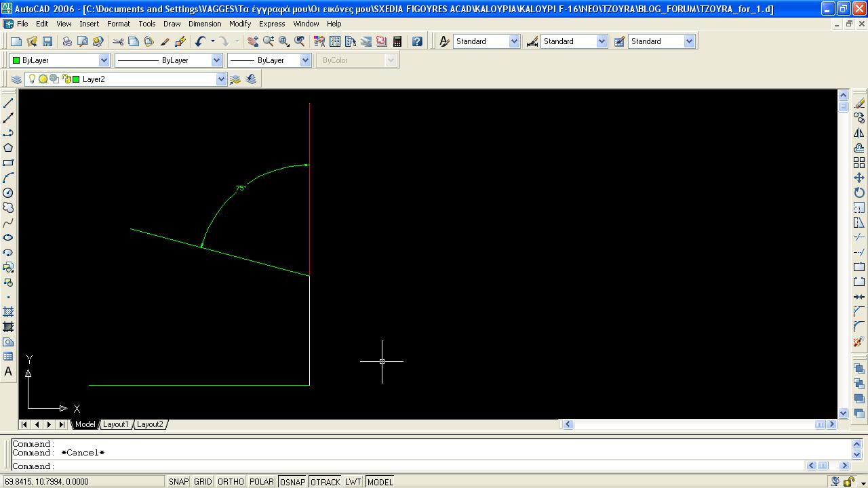Select the Array tool

859,163
